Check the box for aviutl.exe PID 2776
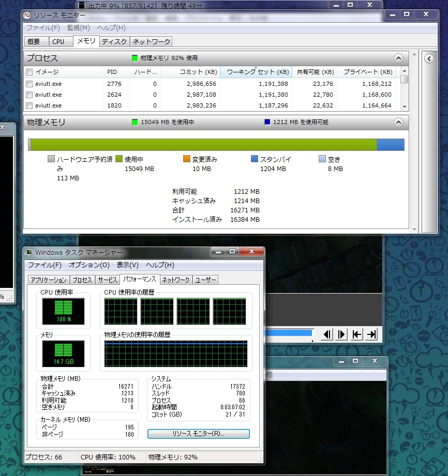Screen dimensions: 448x476 29,84
